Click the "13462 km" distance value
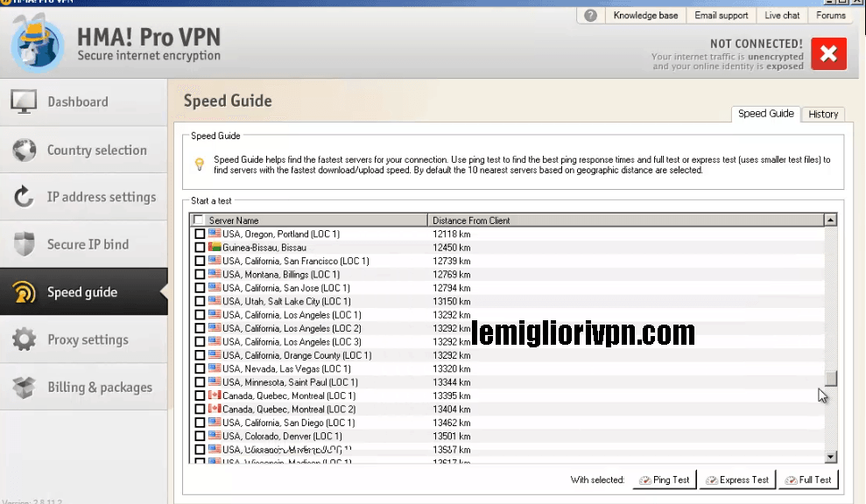 451,423
